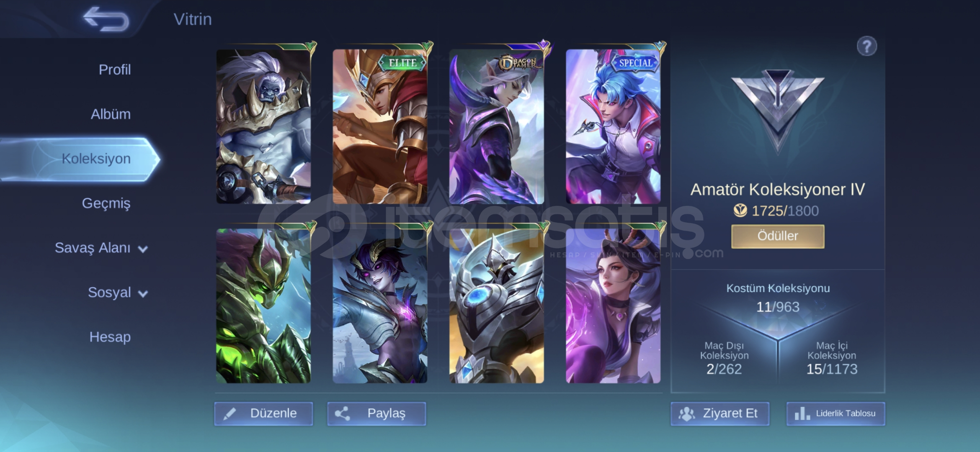Tap the coin icon beside 1725/1800
980x452 pixels.
[x=740, y=211]
